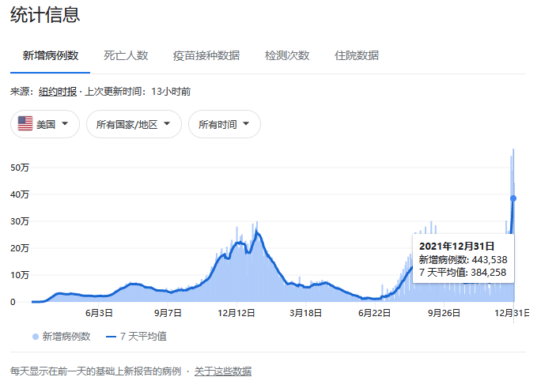
Task: Open the 疫苗接种数据 tab
Action: tap(206, 55)
